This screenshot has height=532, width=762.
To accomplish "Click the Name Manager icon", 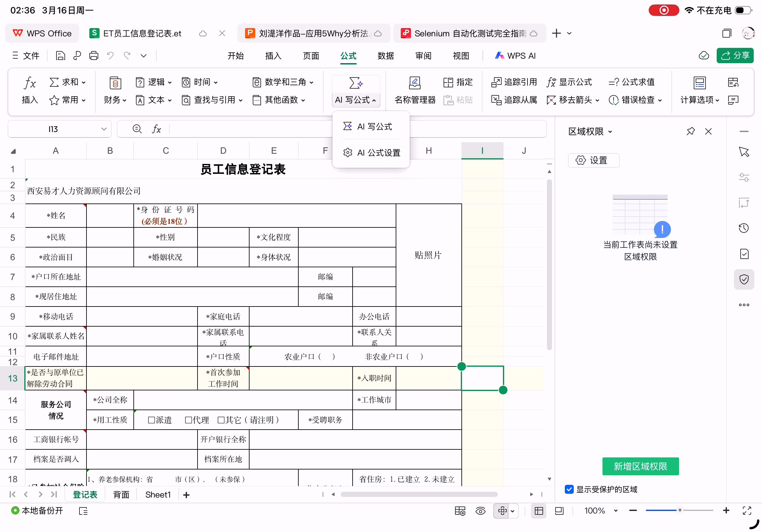I will 415,83.
